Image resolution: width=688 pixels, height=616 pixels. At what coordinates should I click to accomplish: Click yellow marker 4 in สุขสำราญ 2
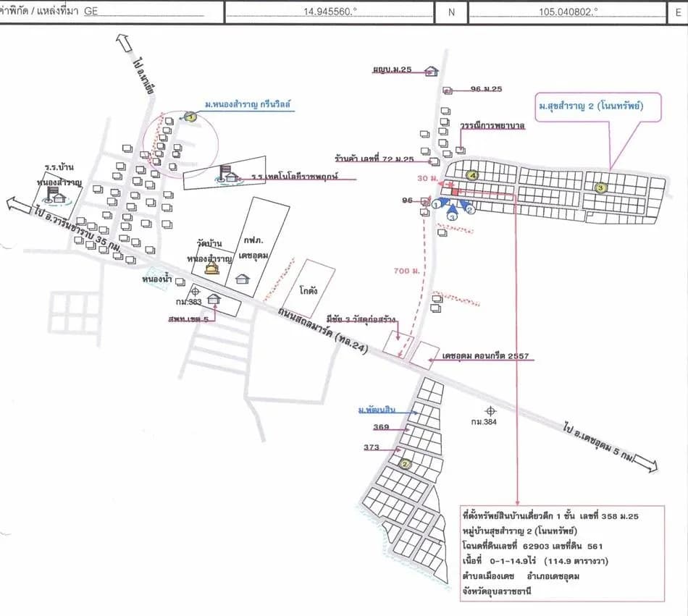pyautogui.click(x=472, y=175)
